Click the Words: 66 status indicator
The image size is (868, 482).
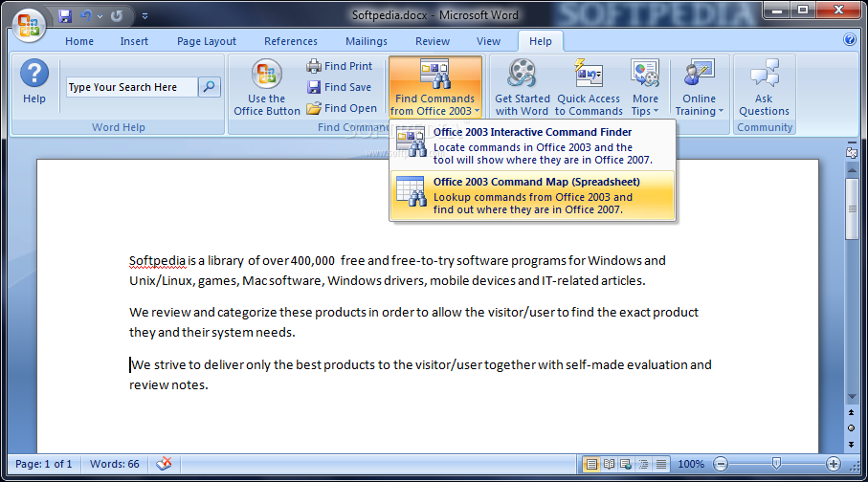point(115,464)
